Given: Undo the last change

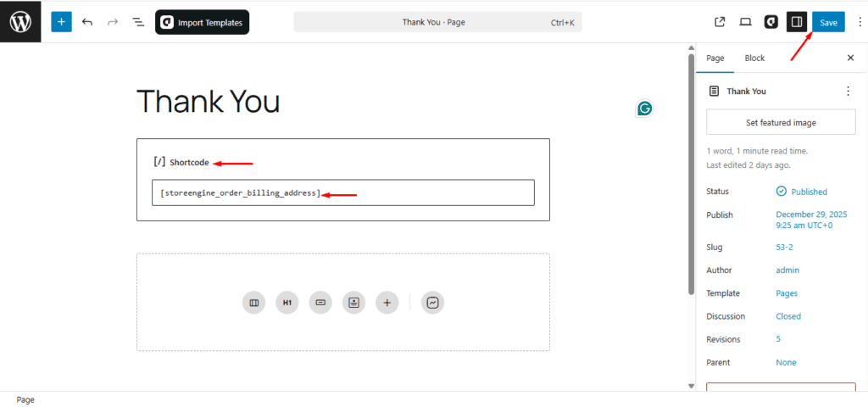Looking at the screenshot, I should pos(87,22).
